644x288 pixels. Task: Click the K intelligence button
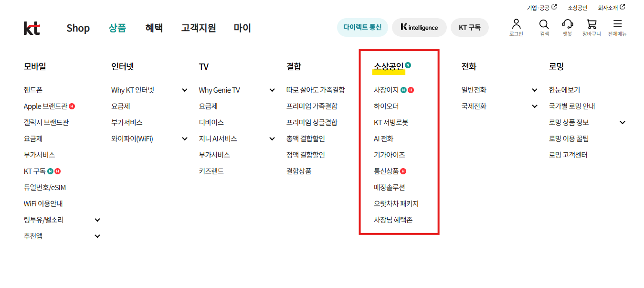[x=419, y=28]
